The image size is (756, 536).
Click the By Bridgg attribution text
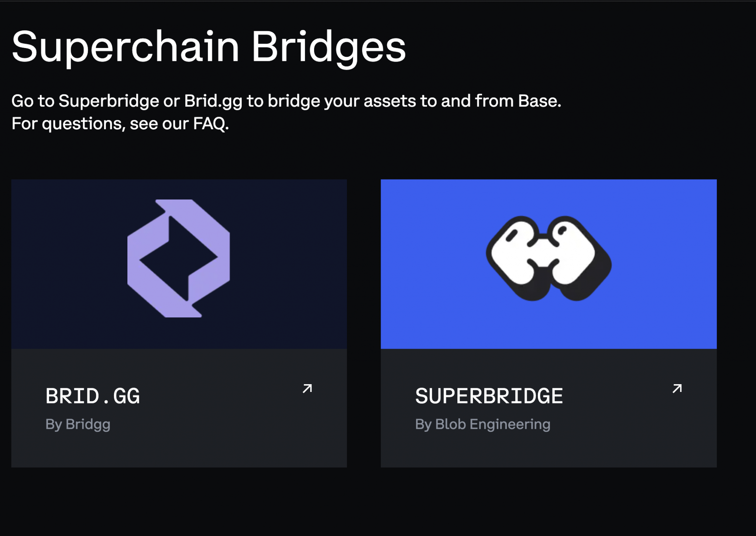78,424
